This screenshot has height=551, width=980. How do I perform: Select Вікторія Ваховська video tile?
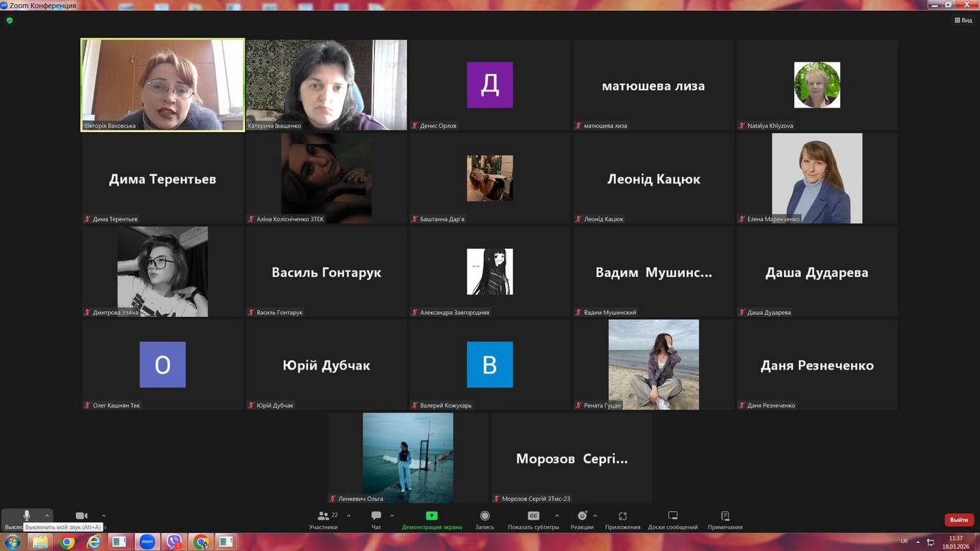pos(163,85)
